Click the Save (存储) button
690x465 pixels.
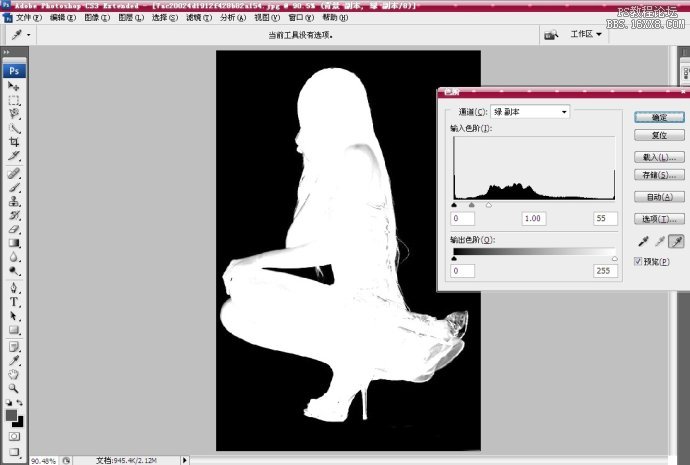[659, 175]
